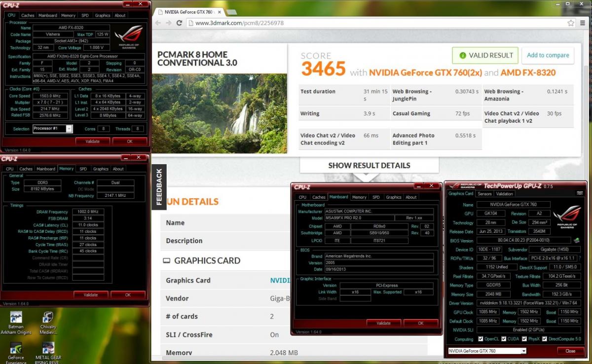The width and height of the screenshot is (592, 364).
Task: Toggle the OpenCL checkbox in GPU-Z
Action: point(481,339)
